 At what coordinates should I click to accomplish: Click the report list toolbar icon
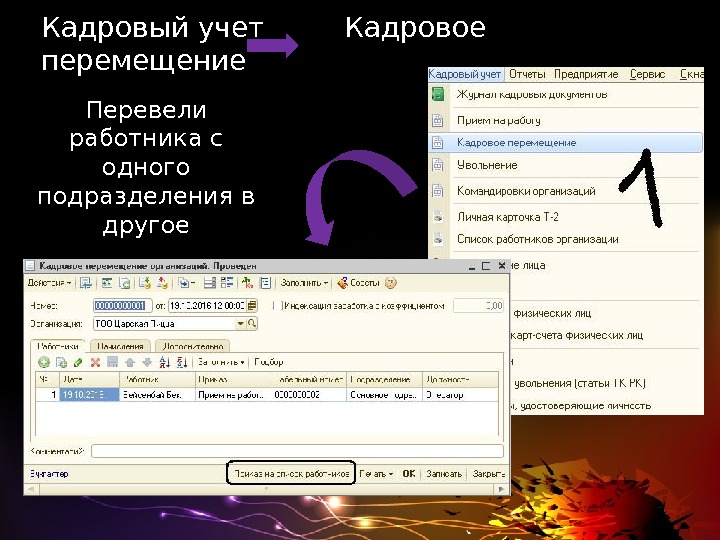point(265,283)
